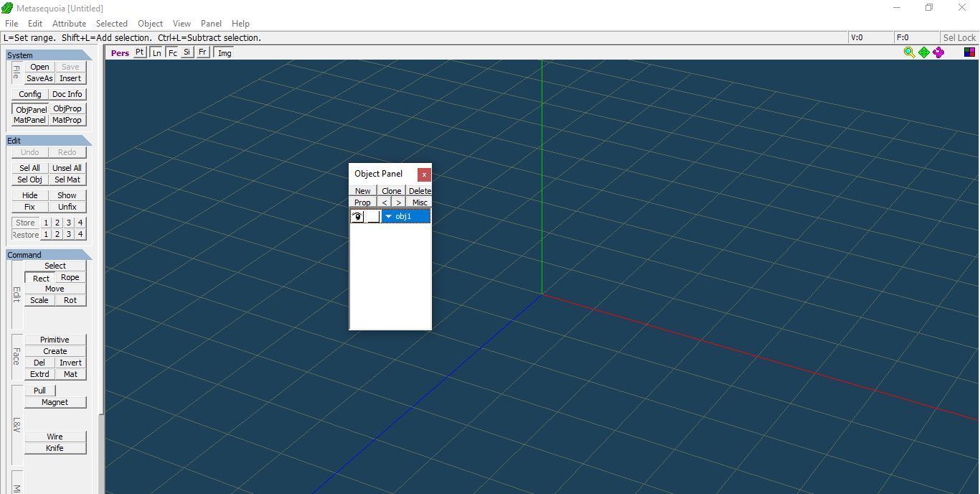Select the Knife tool

[55, 448]
